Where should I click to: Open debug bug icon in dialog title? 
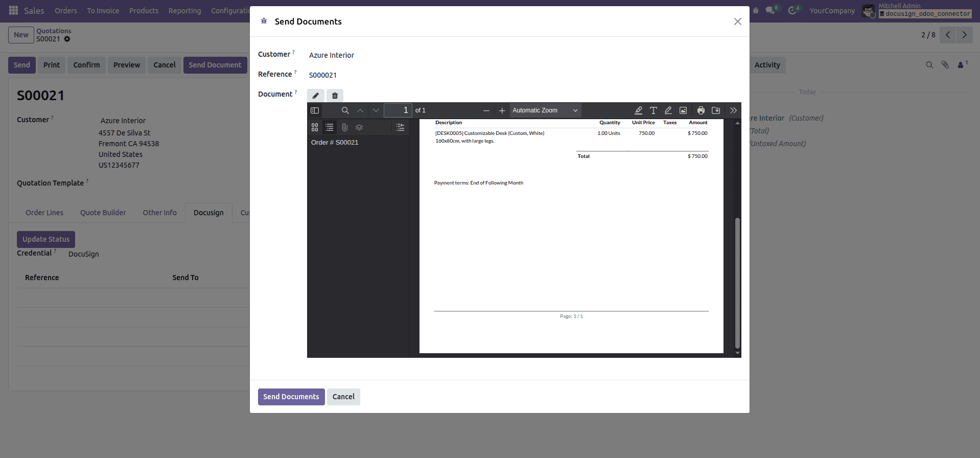click(x=264, y=21)
